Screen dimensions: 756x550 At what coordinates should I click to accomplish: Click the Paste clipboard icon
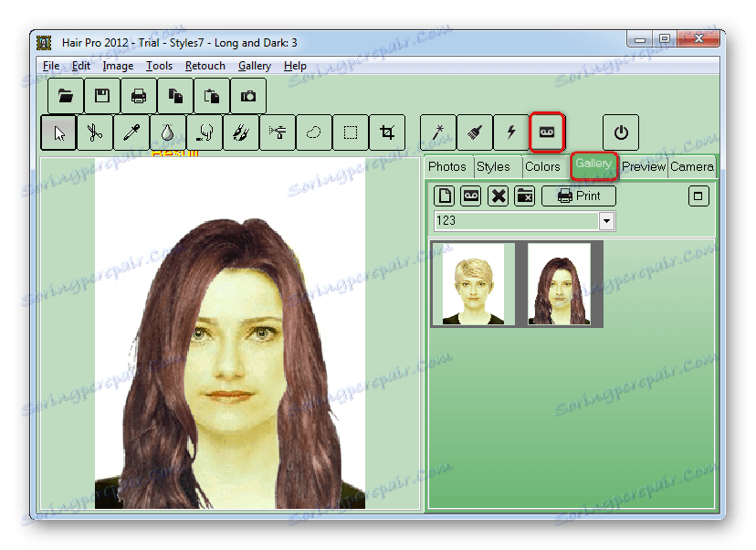point(212,96)
